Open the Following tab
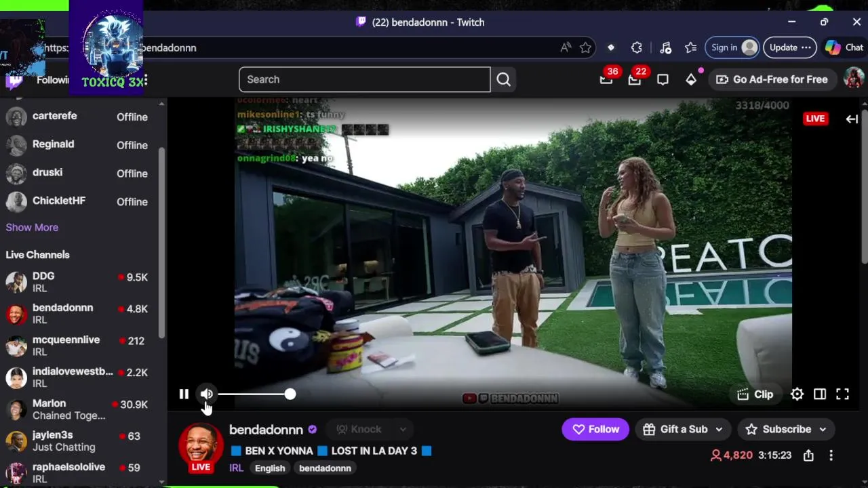Image resolution: width=868 pixels, height=488 pixels. (53, 80)
